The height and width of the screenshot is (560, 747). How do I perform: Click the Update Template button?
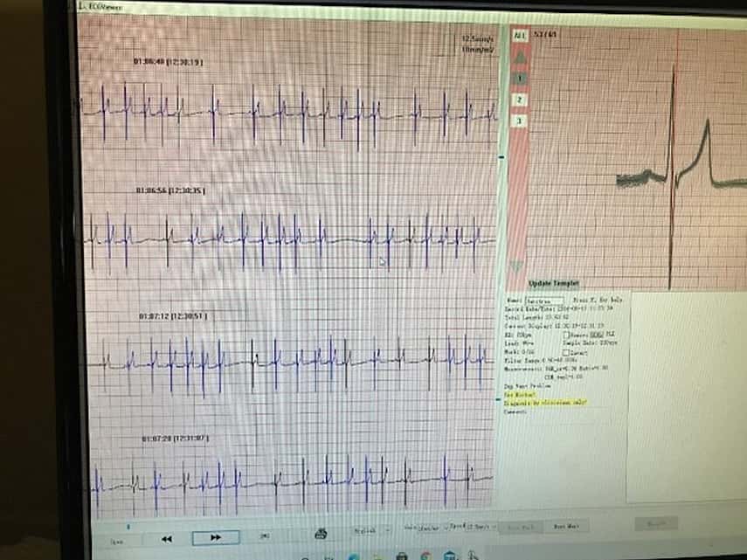[x=554, y=284]
